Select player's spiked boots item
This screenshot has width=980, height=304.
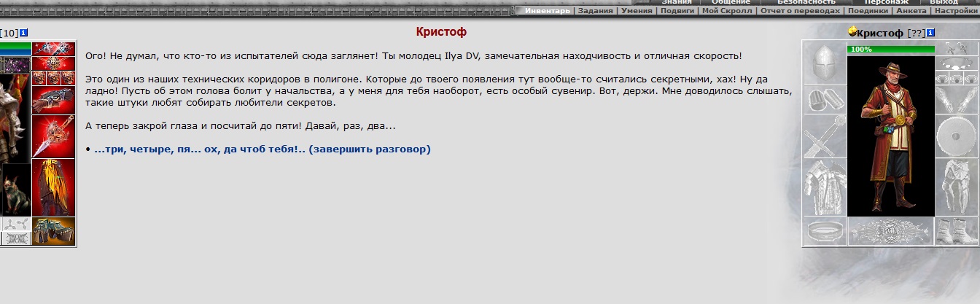coord(54,231)
